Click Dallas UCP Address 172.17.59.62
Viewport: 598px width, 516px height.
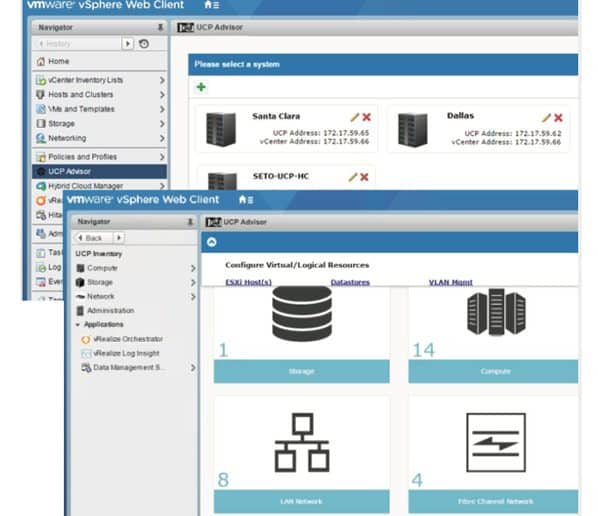click(513, 133)
